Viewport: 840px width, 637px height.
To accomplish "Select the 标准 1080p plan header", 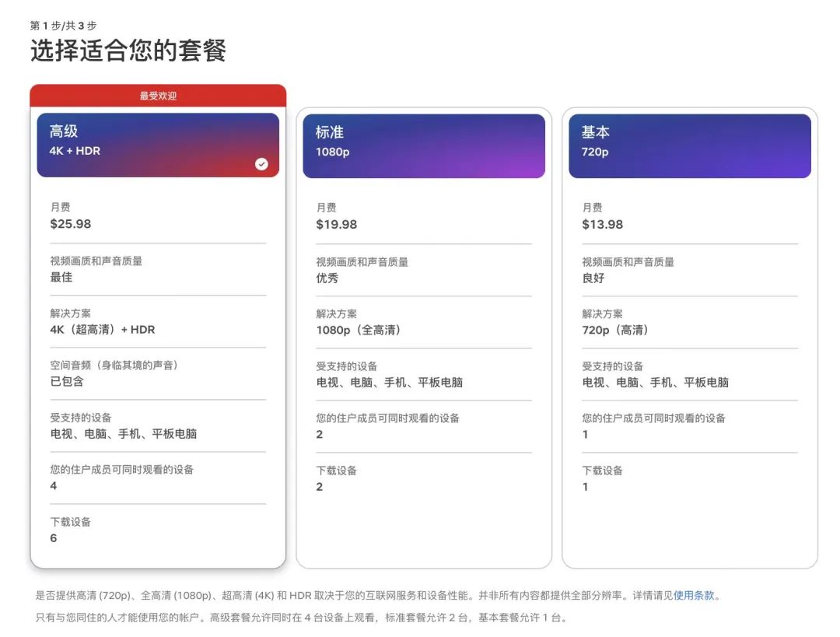I will pos(423,145).
